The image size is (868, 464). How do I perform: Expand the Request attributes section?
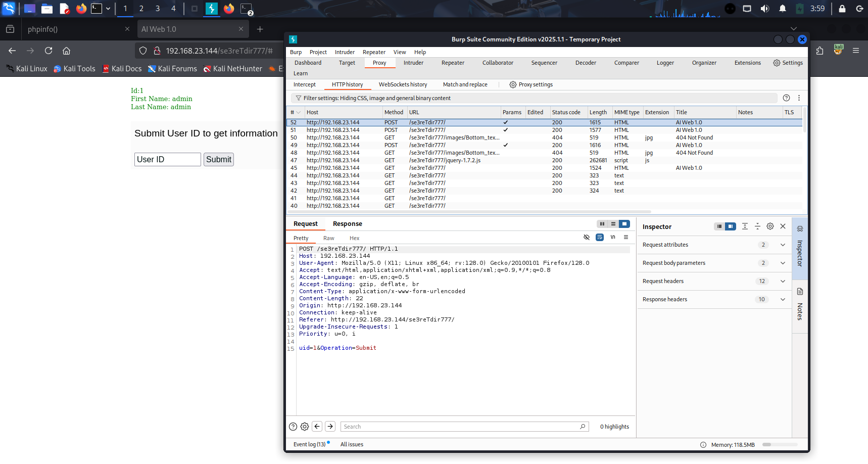pos(783,245)
